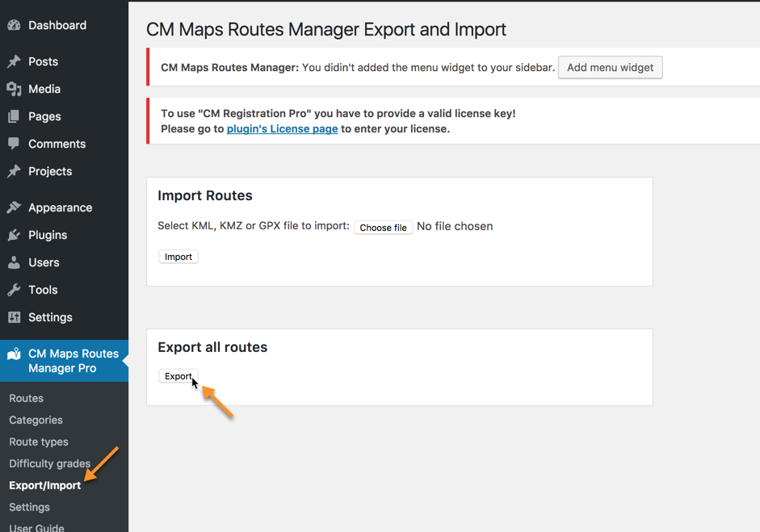Click the Comments speech bubble icon
The image size is (760, 532).
coord(14,144)
